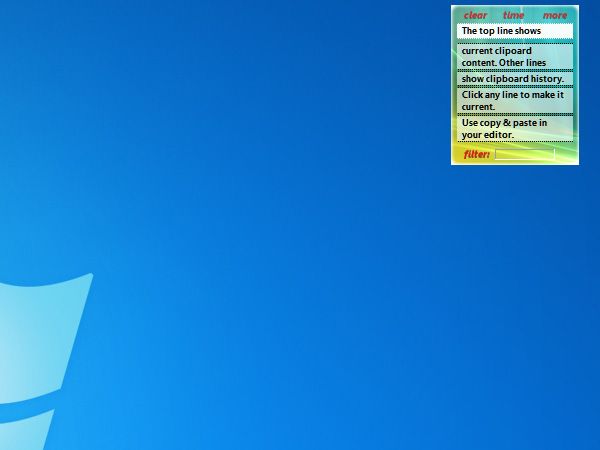600x450 pixels.
Task: Click the word 'current.' in the fourth entry
Action: click(x=478, y=107)
